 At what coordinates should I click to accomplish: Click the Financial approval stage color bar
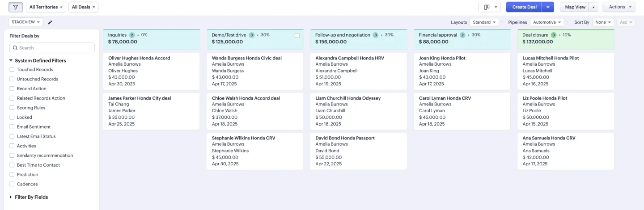tap(462, 30)
